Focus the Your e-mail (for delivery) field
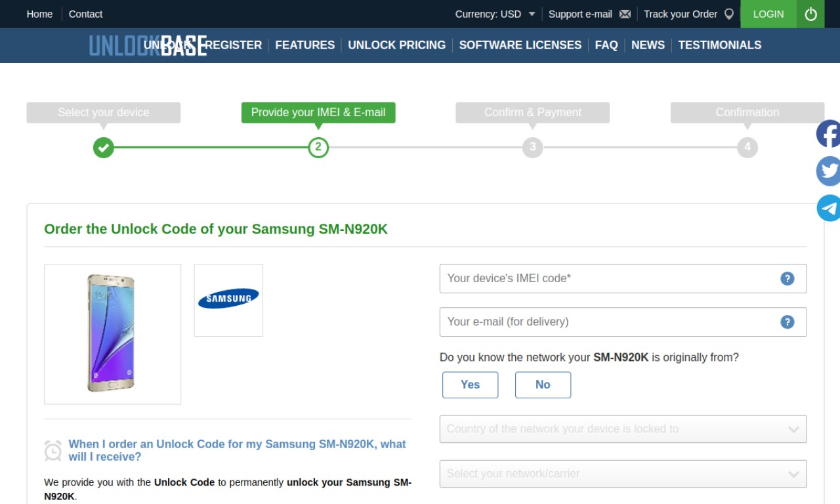Screen dimensions: 840x504 (x=623, y=322)
